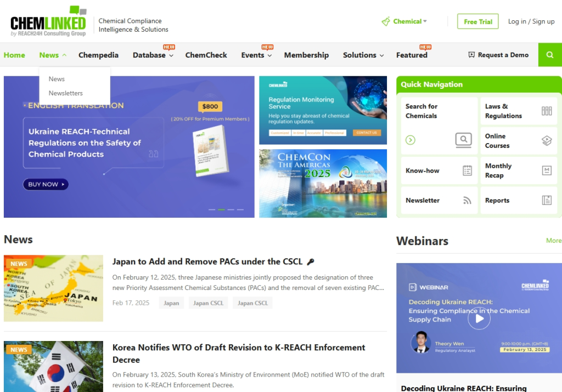Click the Free Trial button
Viewport: 562px width, 392px height.
pyautogui.click(x=477, y=21)
